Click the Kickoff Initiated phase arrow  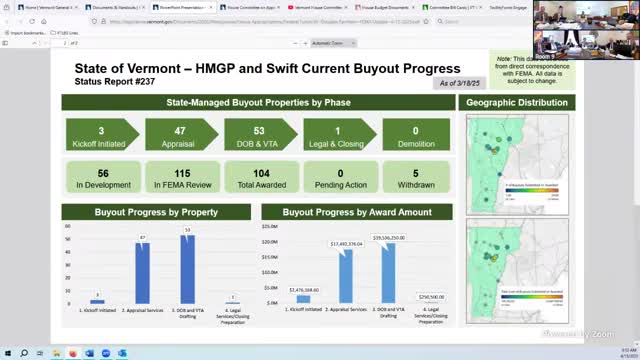tap(102, 135)
